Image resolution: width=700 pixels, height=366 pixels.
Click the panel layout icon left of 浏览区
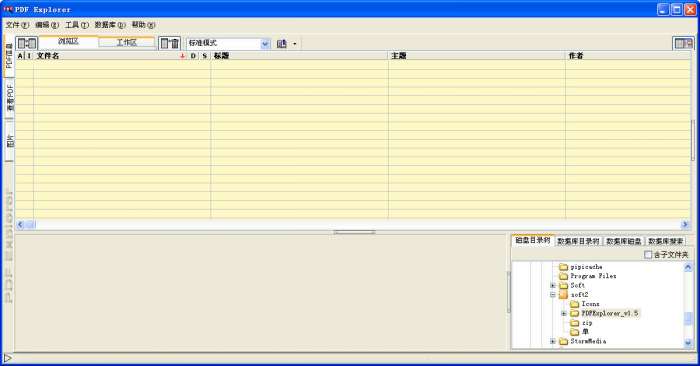[27, 43]
